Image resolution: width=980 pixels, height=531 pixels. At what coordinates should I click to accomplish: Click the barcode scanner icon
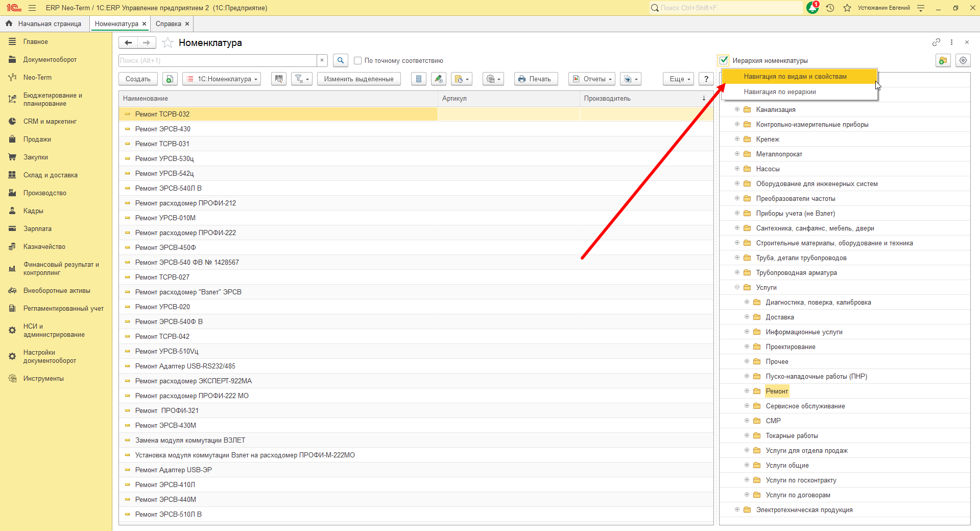[279, 79]
